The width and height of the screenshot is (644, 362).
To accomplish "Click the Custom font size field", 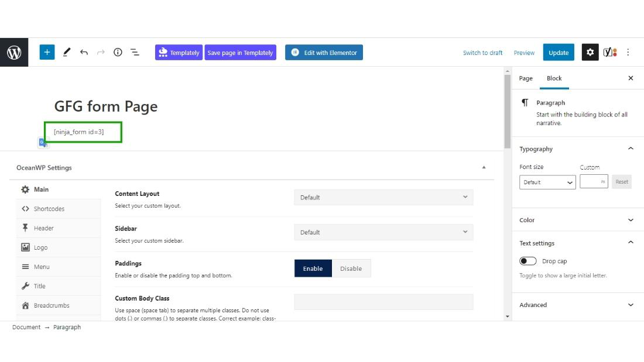I will pos(593,182).
